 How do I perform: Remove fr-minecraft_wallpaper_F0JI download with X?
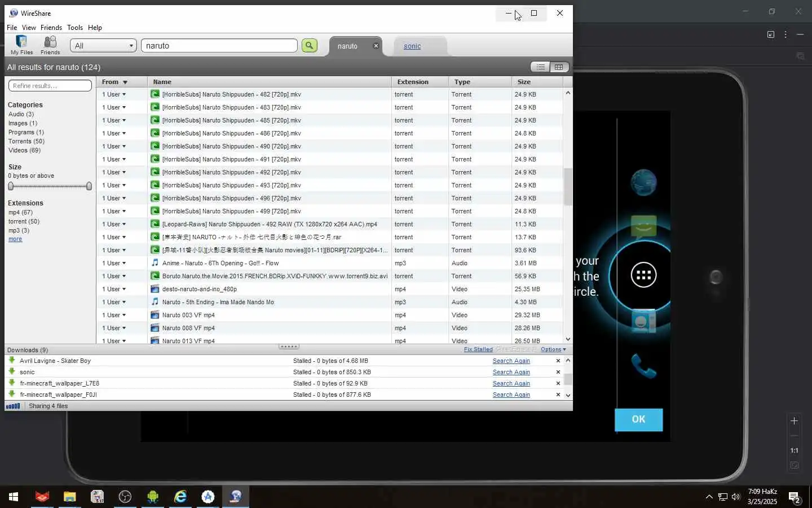(x=558, y=395)
